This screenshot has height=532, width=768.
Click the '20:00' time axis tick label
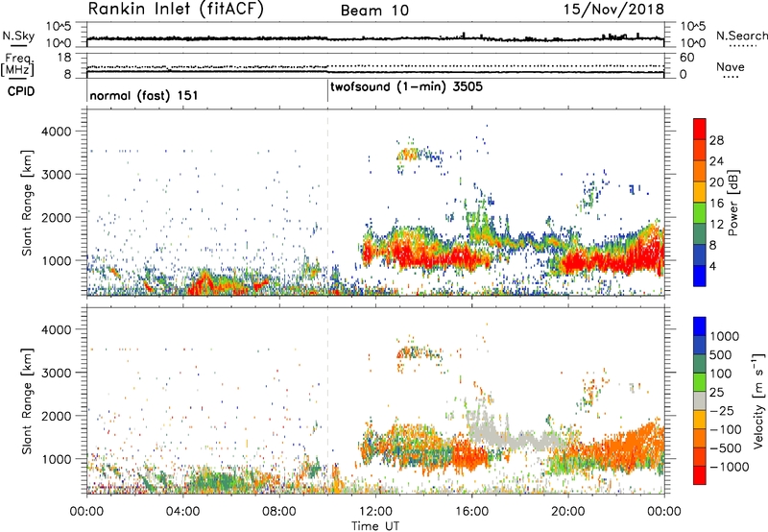pos(567,511)
